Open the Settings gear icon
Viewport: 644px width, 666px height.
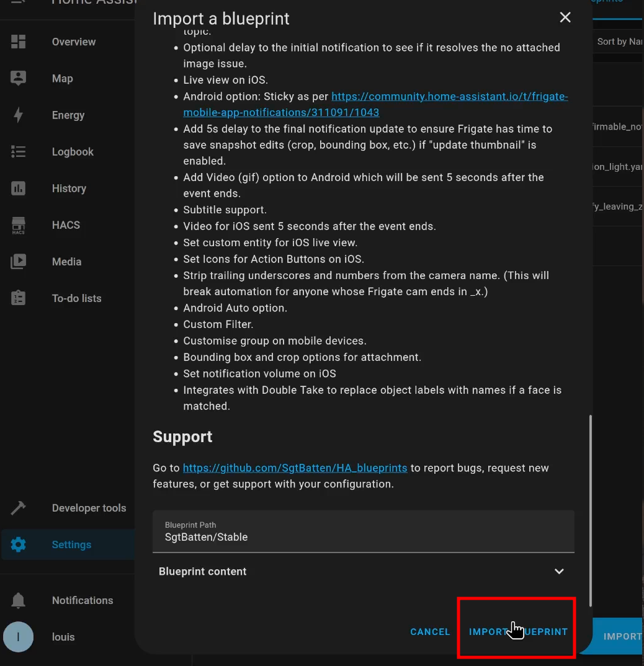[18, 544]
